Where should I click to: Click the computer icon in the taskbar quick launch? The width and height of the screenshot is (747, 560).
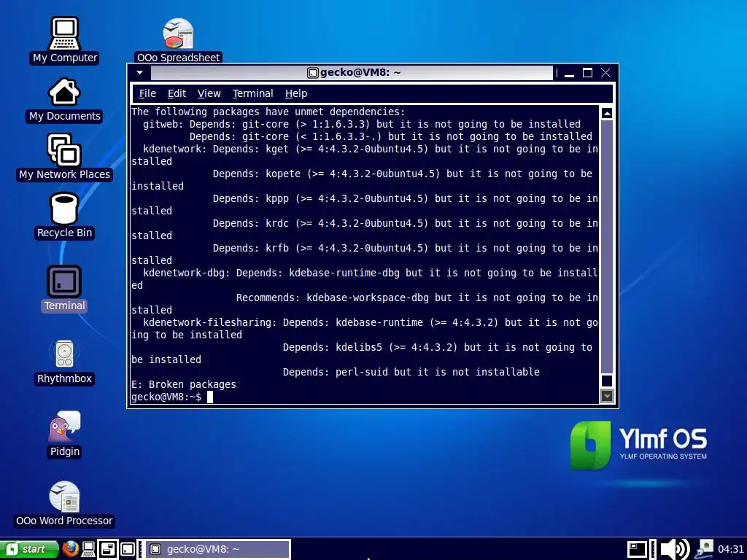click(88, 549)
